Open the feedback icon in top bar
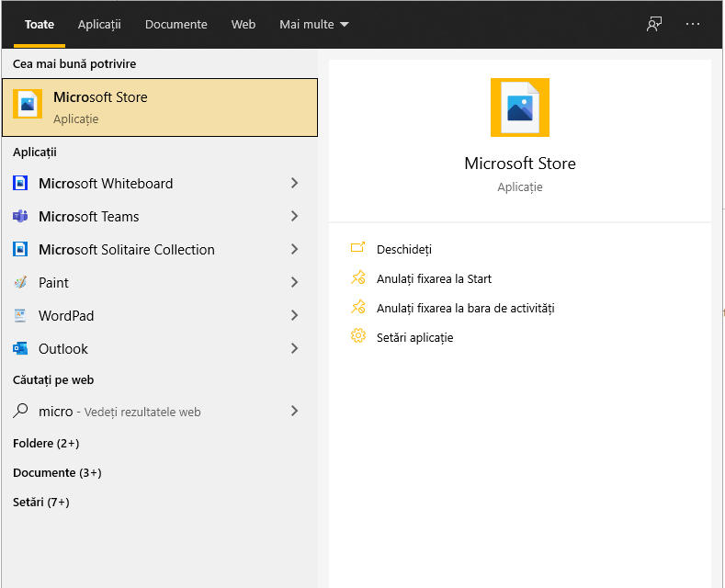 tap(654, 24)
